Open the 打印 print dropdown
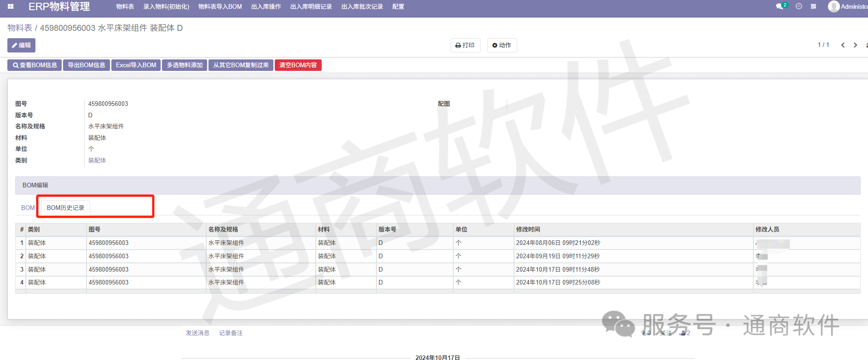The width and height of the screenshot is (868, 360). point(465,45)
